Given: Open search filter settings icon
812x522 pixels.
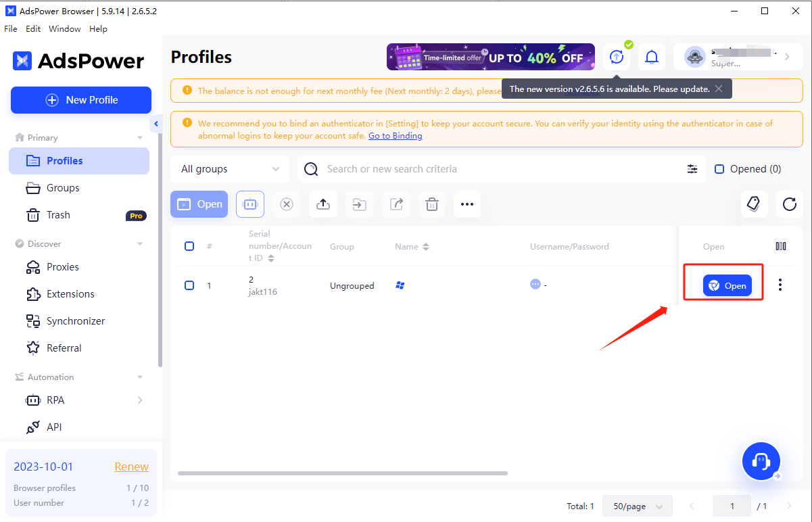Looking at the screenshot, I should (692, 169).
